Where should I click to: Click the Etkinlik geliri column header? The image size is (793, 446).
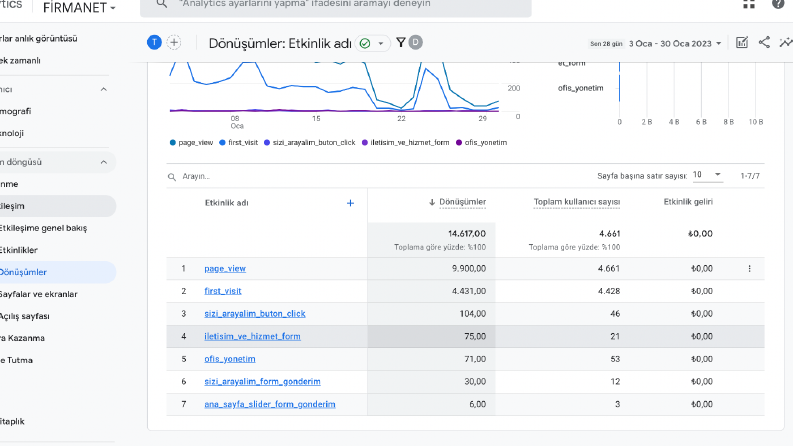pyautogui.click(x=688, y=202)
